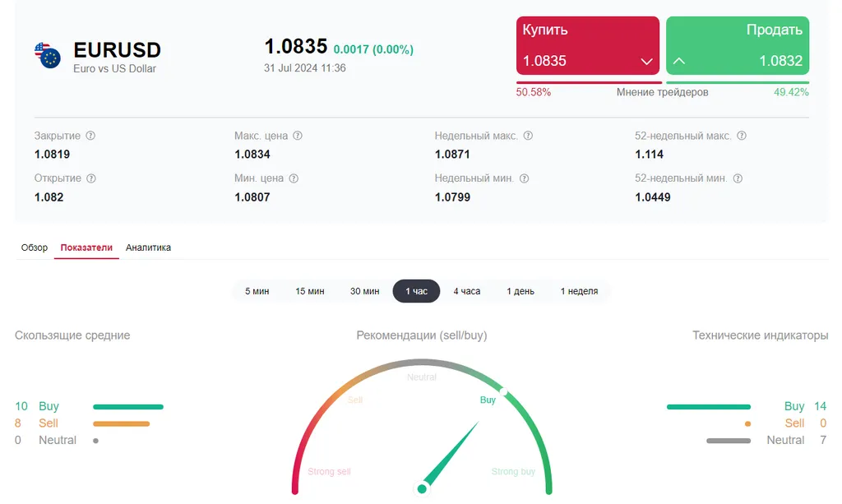The width and height of the screenshot is (842, 504).
Task: Click the technical indicators gray Neutral bar
Action: point(729,441)
